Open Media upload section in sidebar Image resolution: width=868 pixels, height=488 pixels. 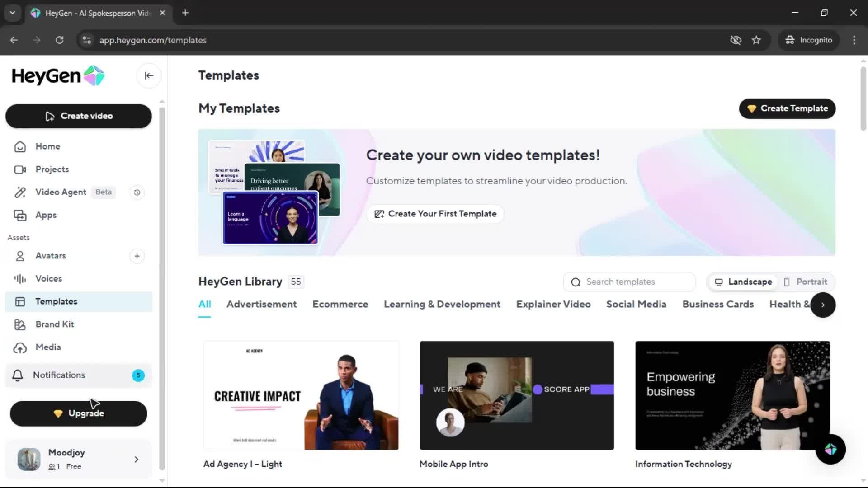click(48, 347)
